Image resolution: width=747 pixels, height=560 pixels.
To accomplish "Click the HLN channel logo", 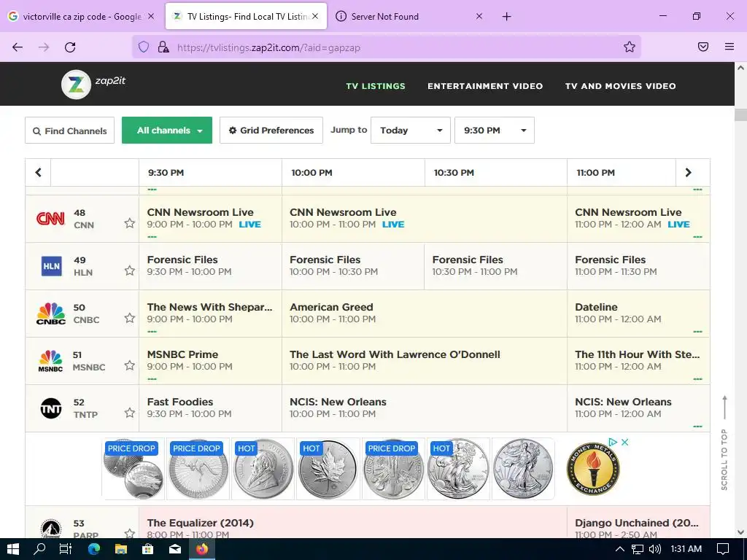I will [52, 266].
